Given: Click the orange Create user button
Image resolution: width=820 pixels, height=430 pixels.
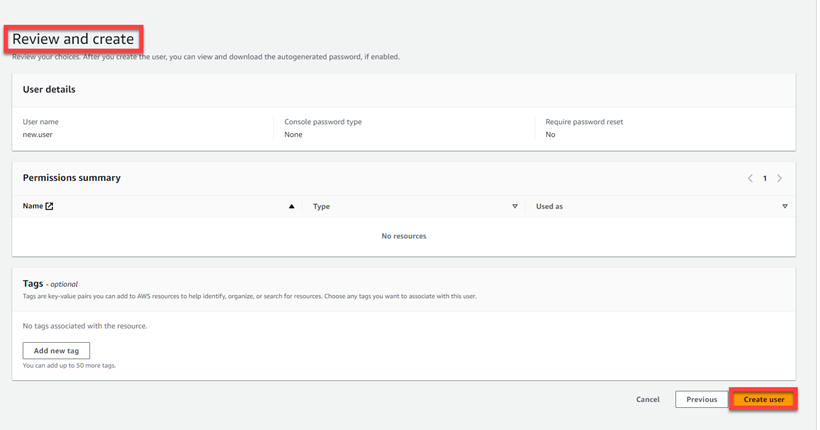Looking at the screenshot, I should coord(764,399).
